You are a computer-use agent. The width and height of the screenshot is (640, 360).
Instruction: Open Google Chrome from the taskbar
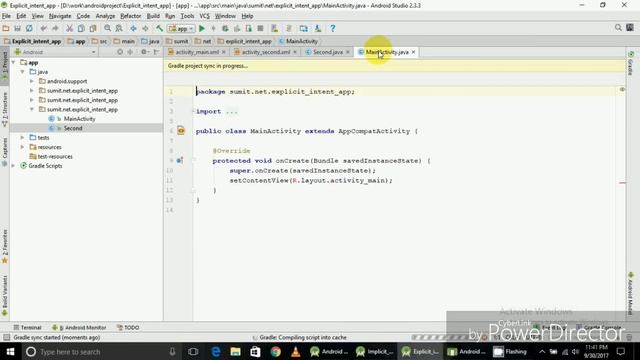coord(276,351)
